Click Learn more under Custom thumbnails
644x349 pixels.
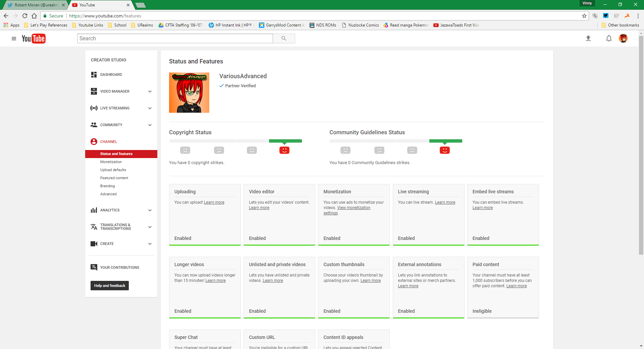[371, 281]
